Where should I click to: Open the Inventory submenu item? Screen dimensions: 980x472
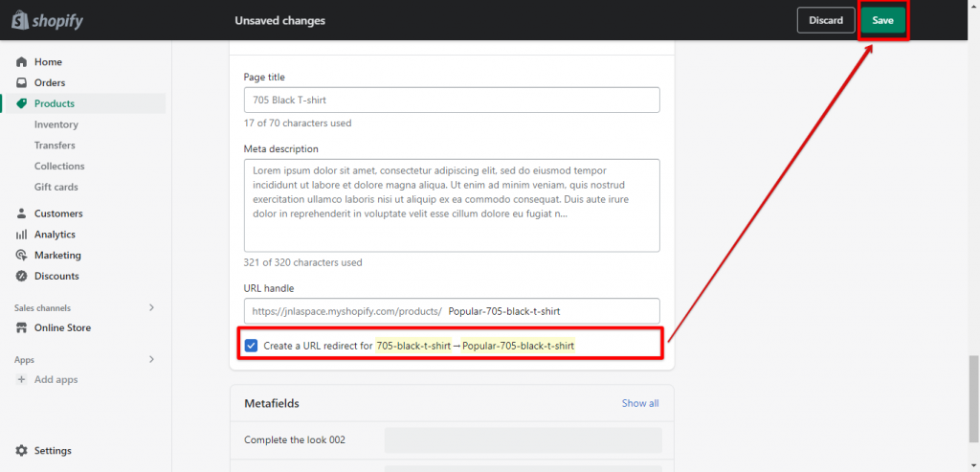[x=56, y=124]
